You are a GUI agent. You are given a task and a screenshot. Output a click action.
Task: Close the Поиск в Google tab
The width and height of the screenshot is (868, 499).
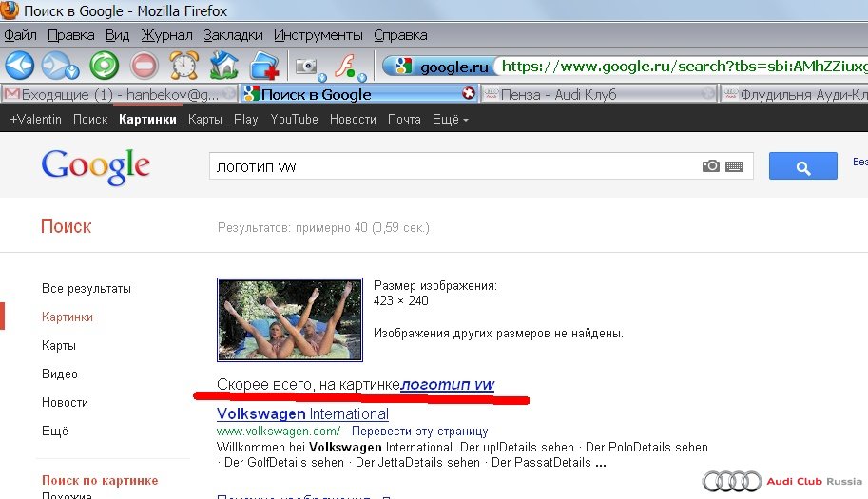coord(469,93)
